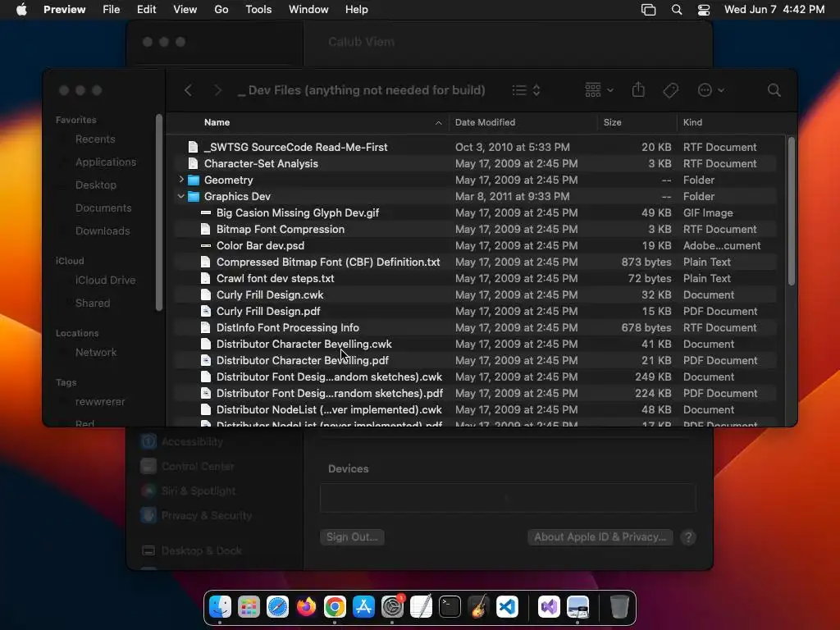Sort by Date Modified column
The width and height of the screenshot is (840, 630).
pyautogui.click(x=523, y=122)
